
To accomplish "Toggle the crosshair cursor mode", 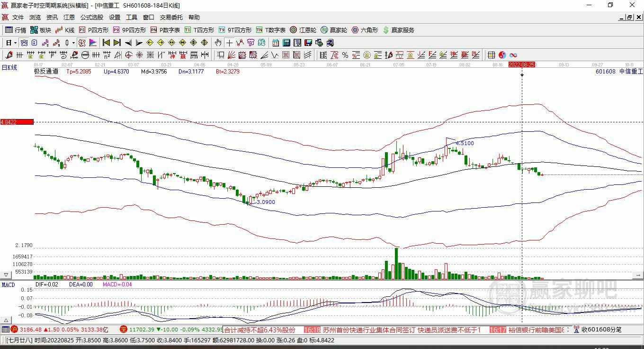I will point(229,43).
